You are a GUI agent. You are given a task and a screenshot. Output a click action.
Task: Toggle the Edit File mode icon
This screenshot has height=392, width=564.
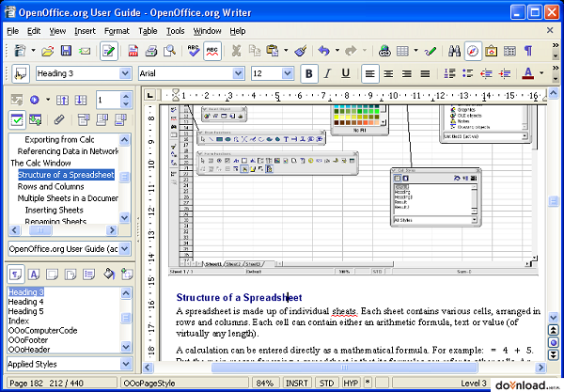[x=109, y=51]
